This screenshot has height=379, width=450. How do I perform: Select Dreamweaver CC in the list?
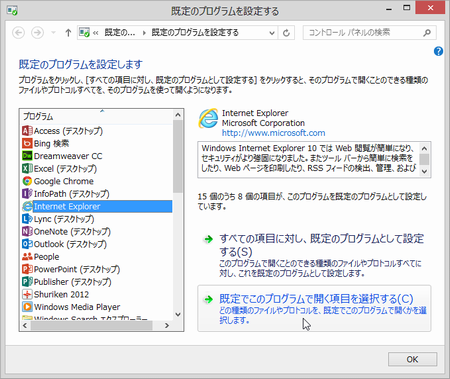[68, 156]
